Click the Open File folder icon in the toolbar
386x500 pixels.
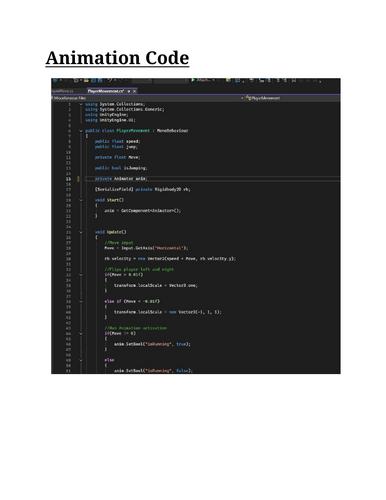point(86,80)
